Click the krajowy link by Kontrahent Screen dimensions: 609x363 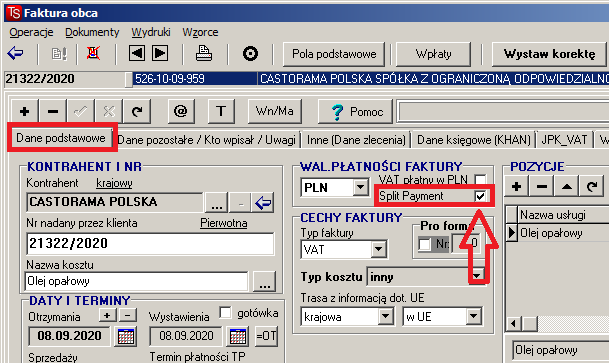[114, 183]
